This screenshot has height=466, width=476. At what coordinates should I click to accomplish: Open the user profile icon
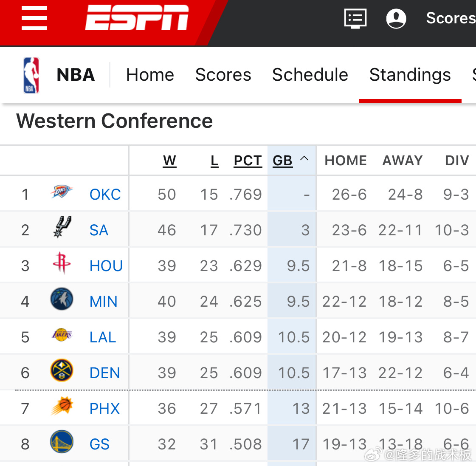[x=396, y=19]
